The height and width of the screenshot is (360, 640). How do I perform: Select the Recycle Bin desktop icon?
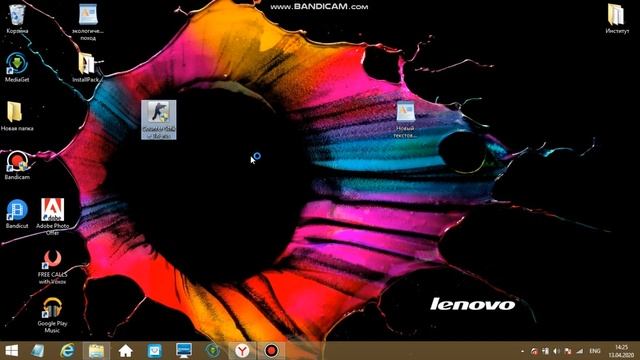pos(17,19)
